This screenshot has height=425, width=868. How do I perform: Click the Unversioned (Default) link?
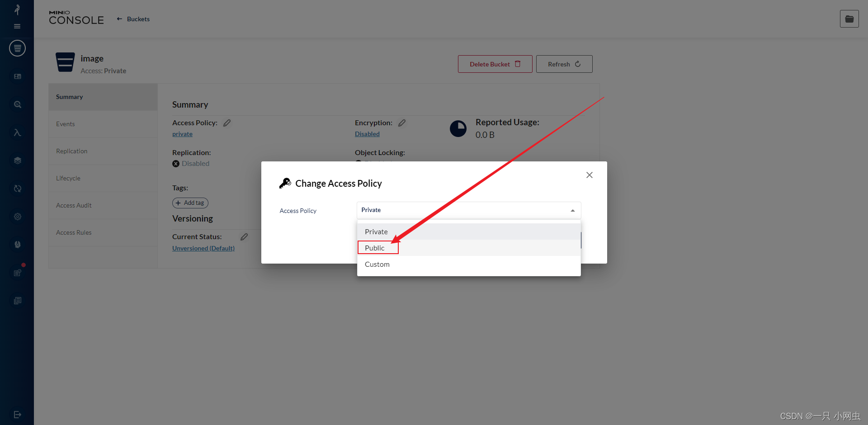tap(203, 248)
